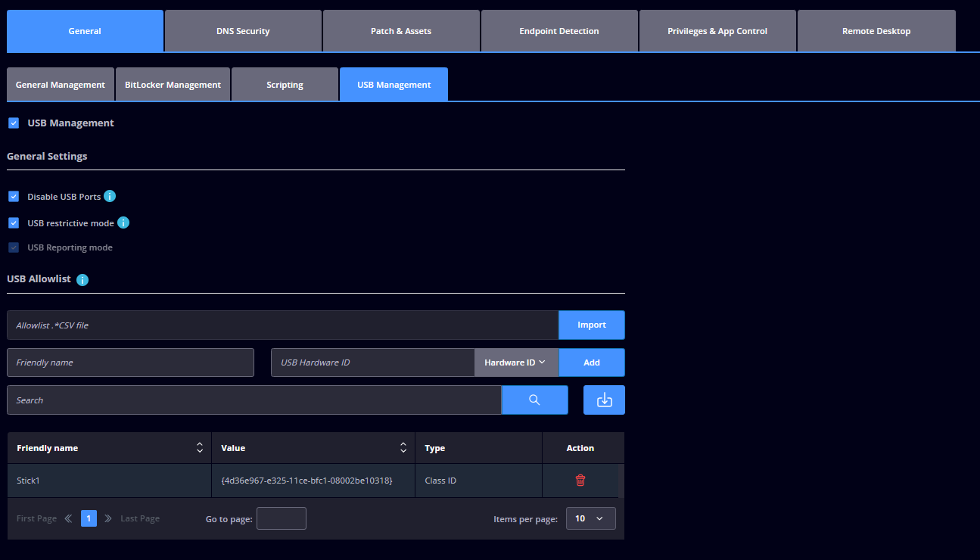The image size is (980, 560).
Task: Sort by Friendly name using the sort arrows
Action: point(200,448)
